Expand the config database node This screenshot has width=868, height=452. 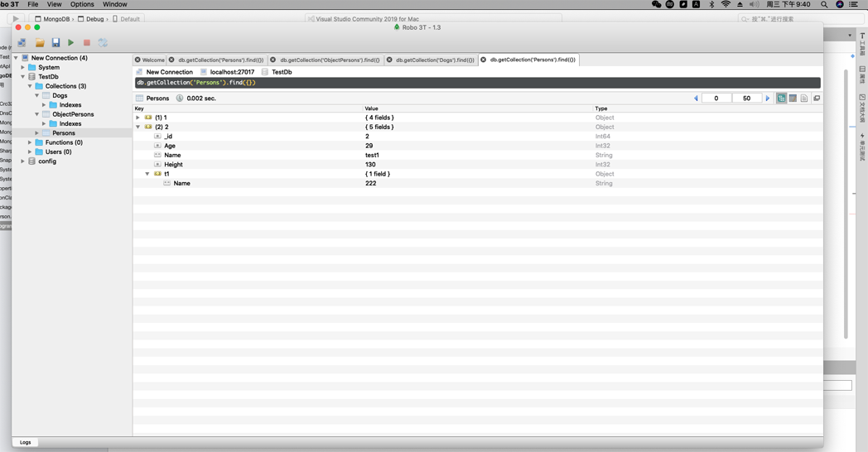click(22, 161)
